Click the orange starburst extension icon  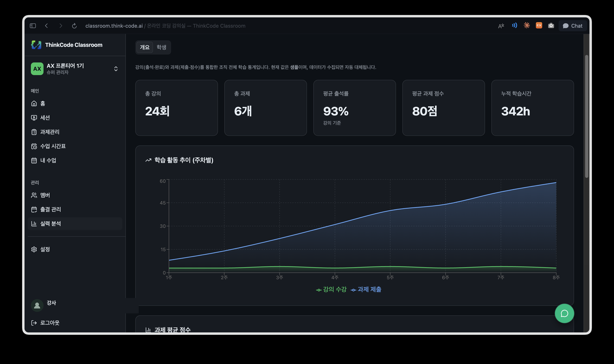click(527, 25)
